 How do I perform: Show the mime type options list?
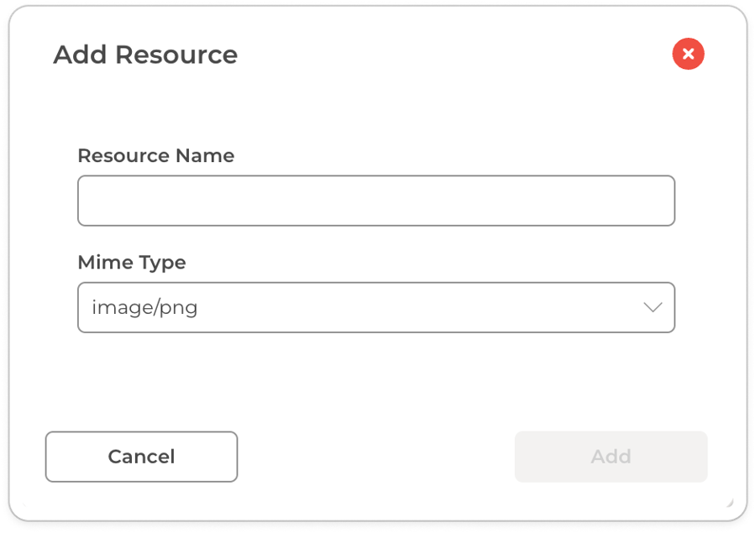pyautogui.click(x=375, y=307)
